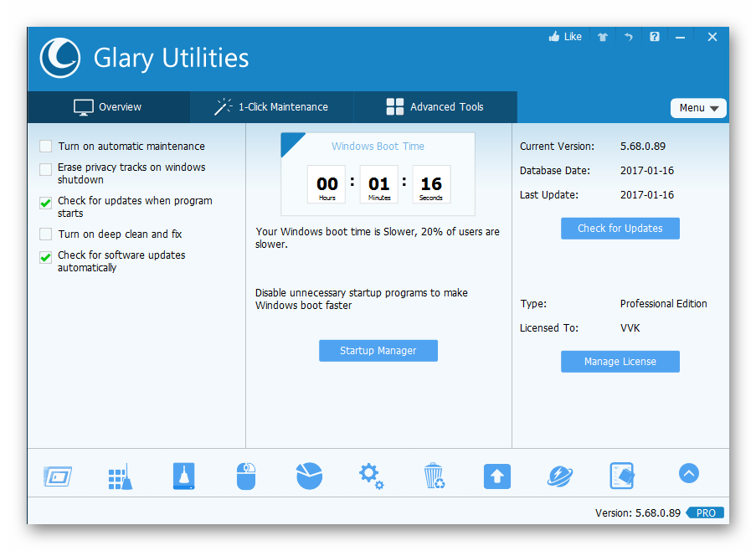Enable Turn on deep clean and fix
This screenshot has height=551, width=756.
pyautogui.click(x=46, y=234)
